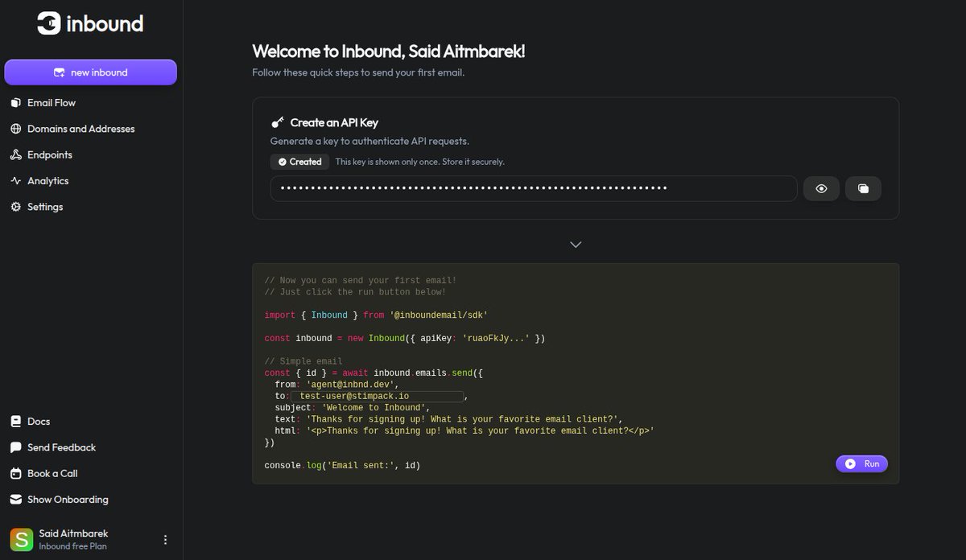Open Settings from sidebar

[x=45, y=207]
